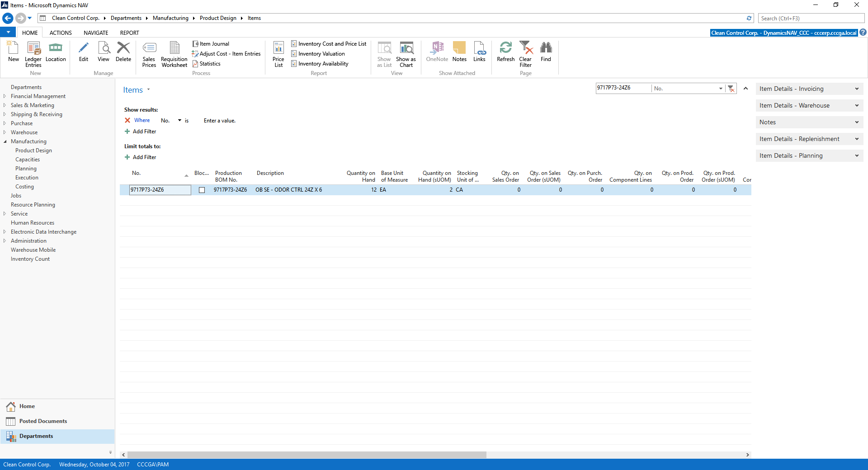Click Adjust Cost - Item Entries
Image resolution: width=868 pixels, height=470 pixels.
tap(226, 54)
